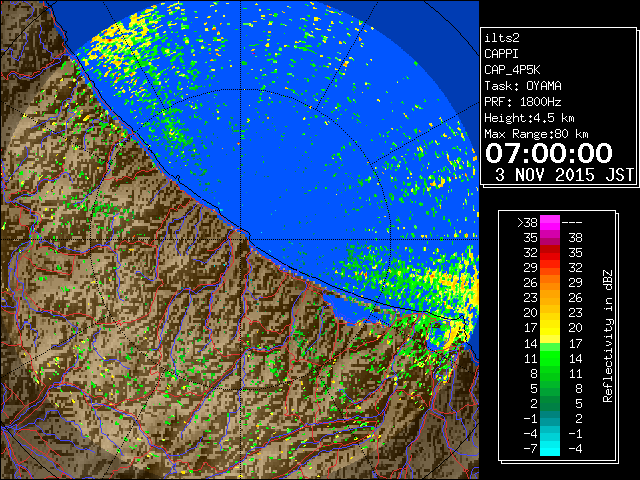This screenshot has height=480, width=640.
Task: Click the Reflectivity in dBZ legend title
Action: pos(608,336)
